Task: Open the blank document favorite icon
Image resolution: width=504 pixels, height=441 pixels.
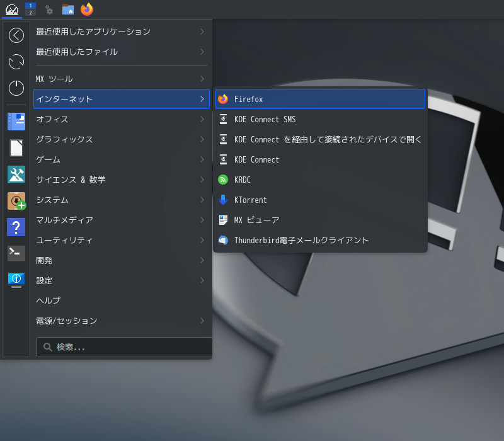Action: click(x=16, y=148)
